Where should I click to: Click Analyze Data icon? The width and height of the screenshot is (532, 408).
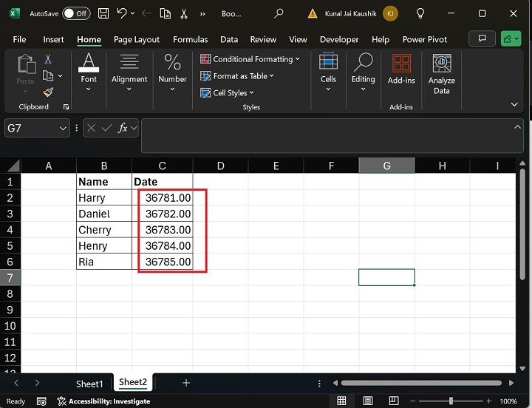click(441, 74)
